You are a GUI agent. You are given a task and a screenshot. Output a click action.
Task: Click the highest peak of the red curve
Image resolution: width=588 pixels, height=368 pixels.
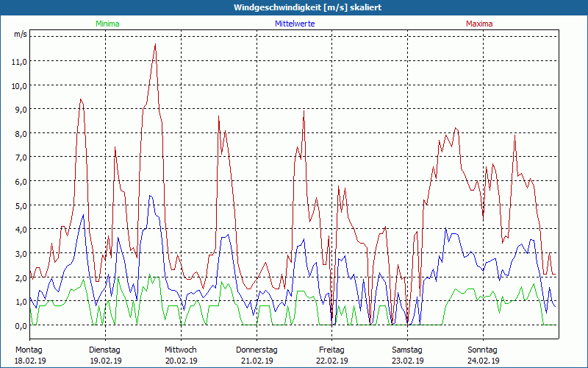[155, 45]
